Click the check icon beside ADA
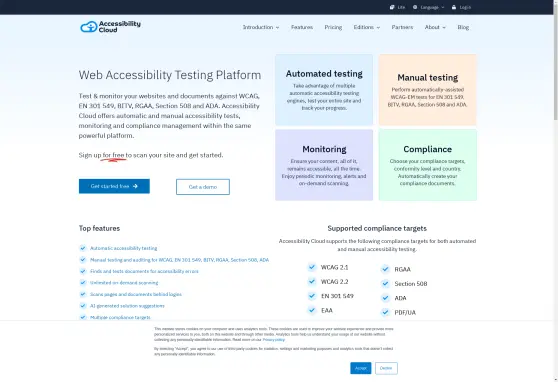The width and height of the screenshot is (558, 382). coord(385,298)
